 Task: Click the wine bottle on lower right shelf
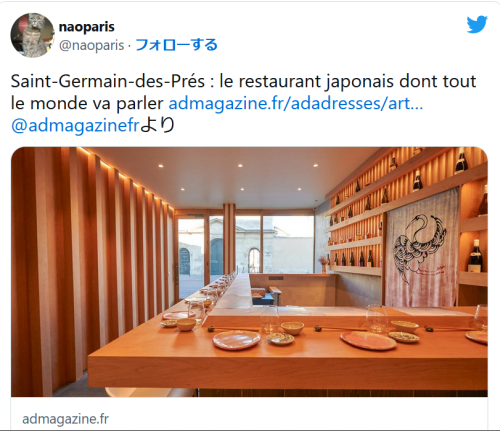click(475, 256)
